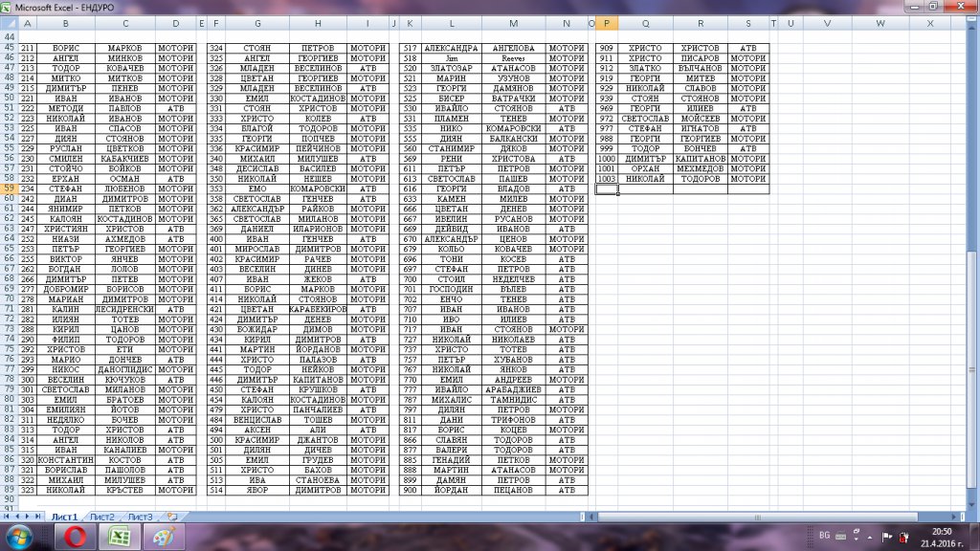Viewport: 980px width, 551px height.
Task: Click the cell containing ДАНОГЛИДИС
Action: point(125,369)
